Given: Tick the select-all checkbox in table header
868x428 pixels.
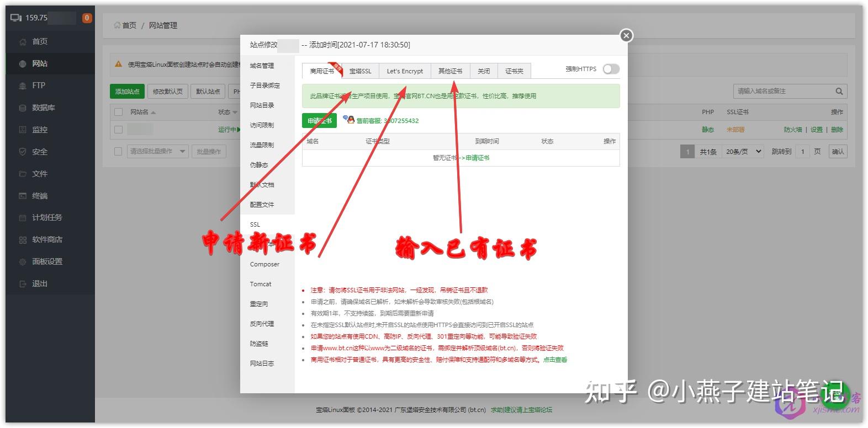Looking at the screenshot, I should pyautogui.click(x=118, y=112).
